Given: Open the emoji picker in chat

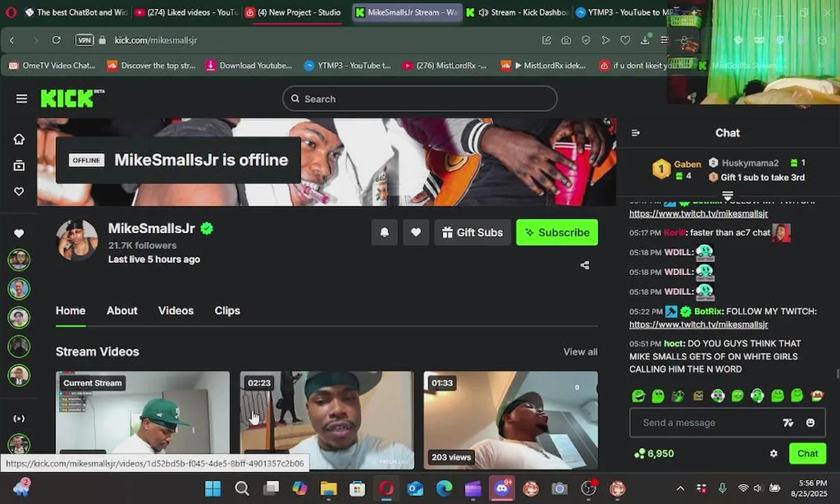Looking at the screenshot, I should point(811,423).
